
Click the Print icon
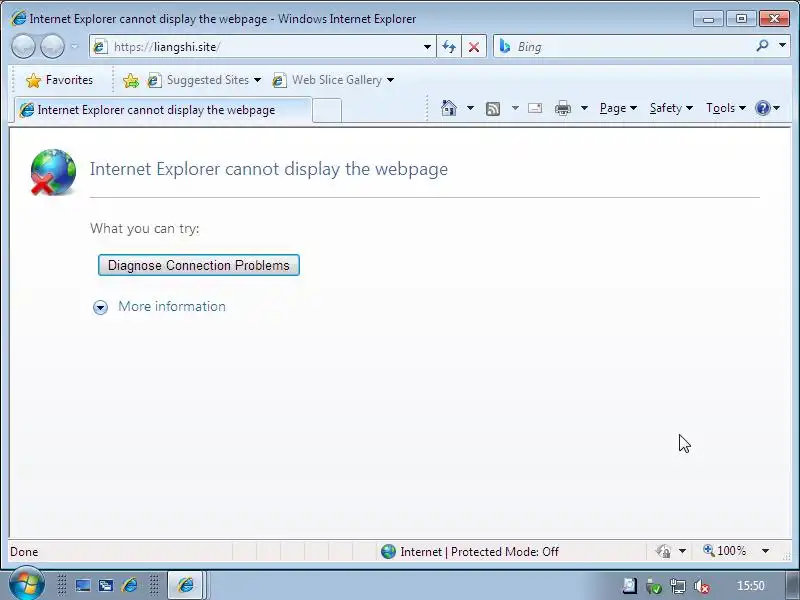(x=563, y=108)
